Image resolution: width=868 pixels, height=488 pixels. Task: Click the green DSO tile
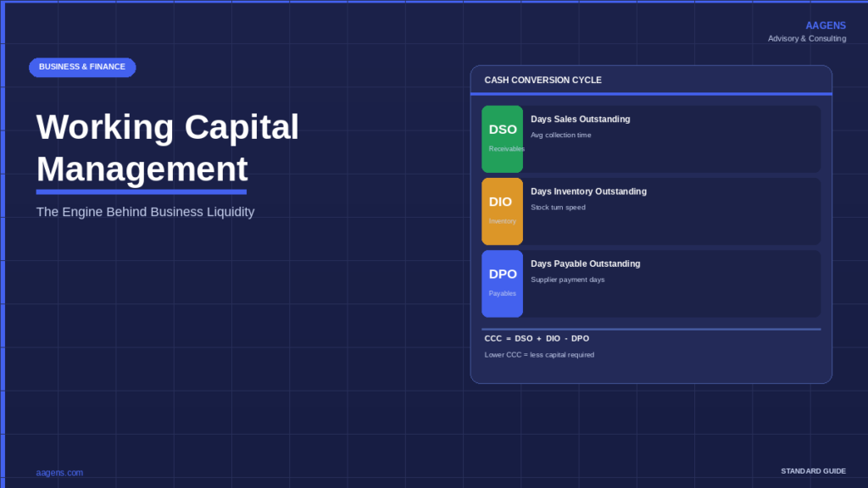click(502, 139)
